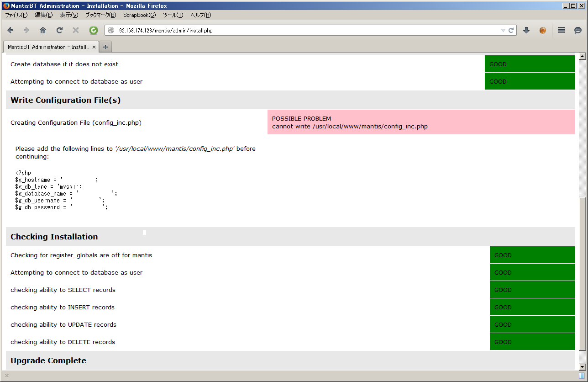
Task: Click the green circular refresh add-on icon
Action: [x=93, y=30]
